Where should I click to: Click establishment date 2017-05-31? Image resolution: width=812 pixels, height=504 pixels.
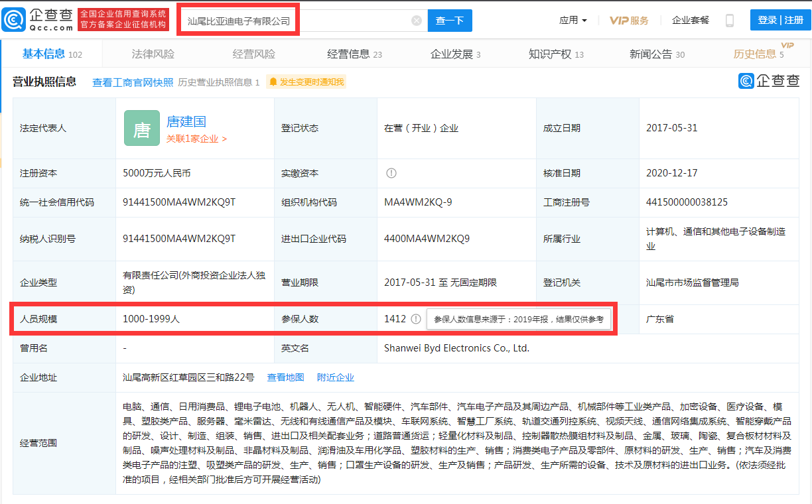point(672,128)
